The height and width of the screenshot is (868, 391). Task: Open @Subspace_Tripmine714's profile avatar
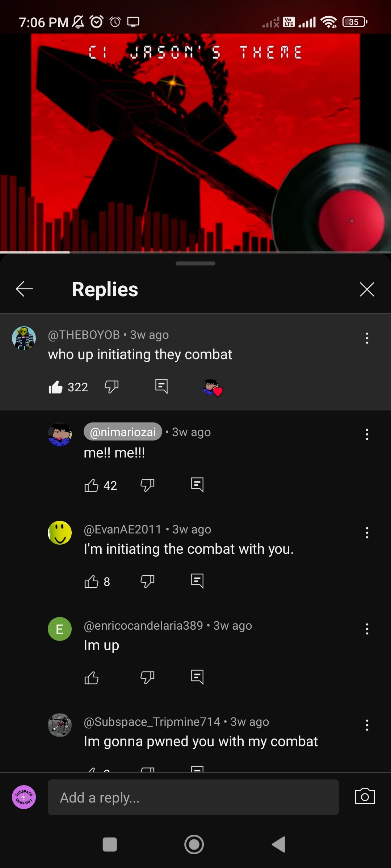(x=60, y=725)
